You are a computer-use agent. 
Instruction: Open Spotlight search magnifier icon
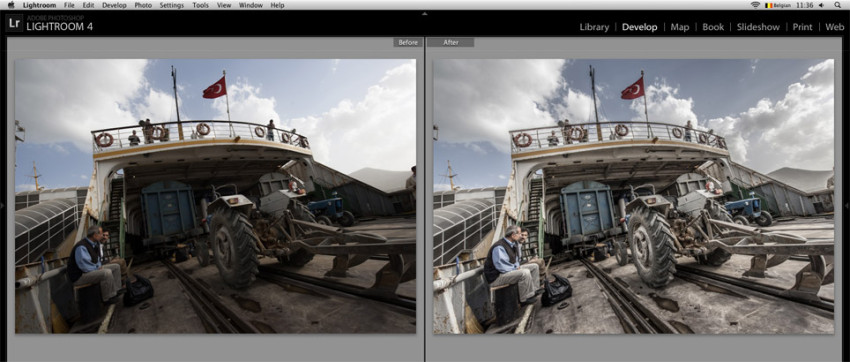point(838,5)
